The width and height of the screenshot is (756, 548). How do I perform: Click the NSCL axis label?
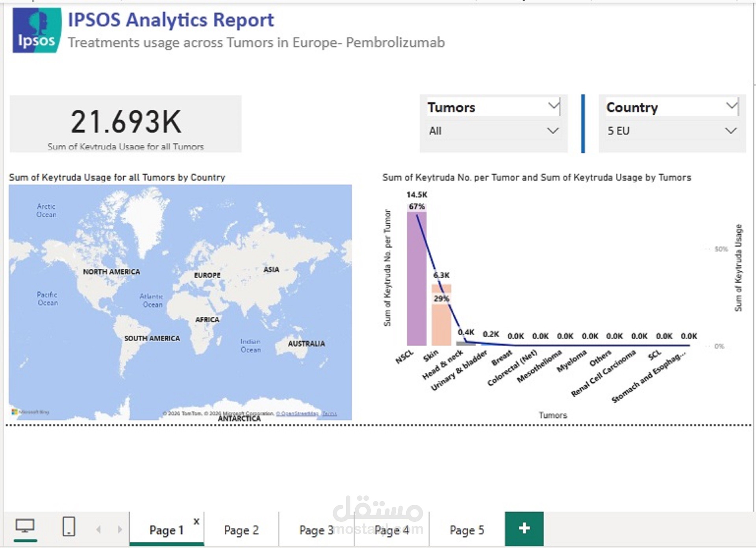[404, 357]
